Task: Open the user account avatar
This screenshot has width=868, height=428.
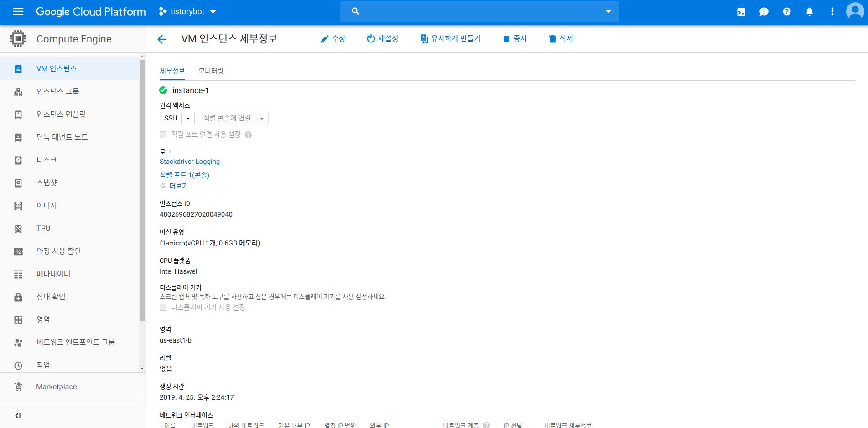Action: 855,11
